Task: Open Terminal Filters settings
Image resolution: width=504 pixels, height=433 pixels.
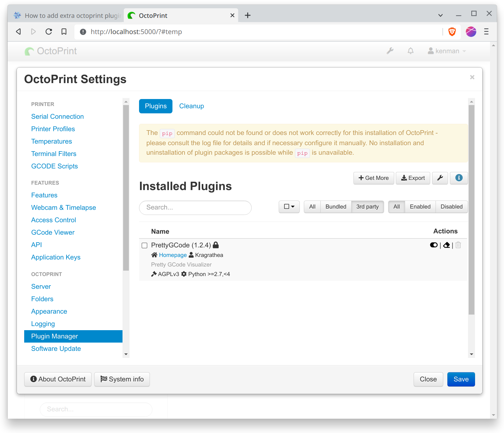Action: [54, 154]
